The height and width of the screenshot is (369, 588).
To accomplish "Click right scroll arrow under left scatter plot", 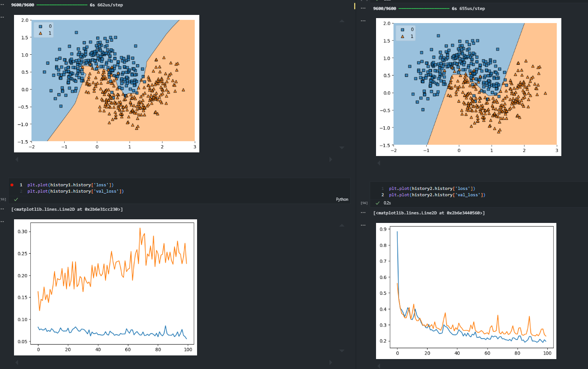I will click(330, 159).
